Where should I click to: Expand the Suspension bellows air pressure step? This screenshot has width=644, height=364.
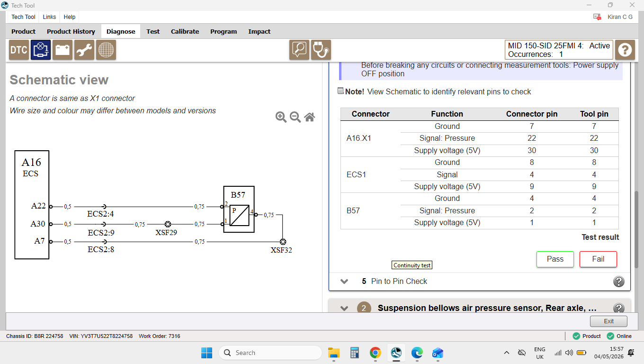point(344,308)
